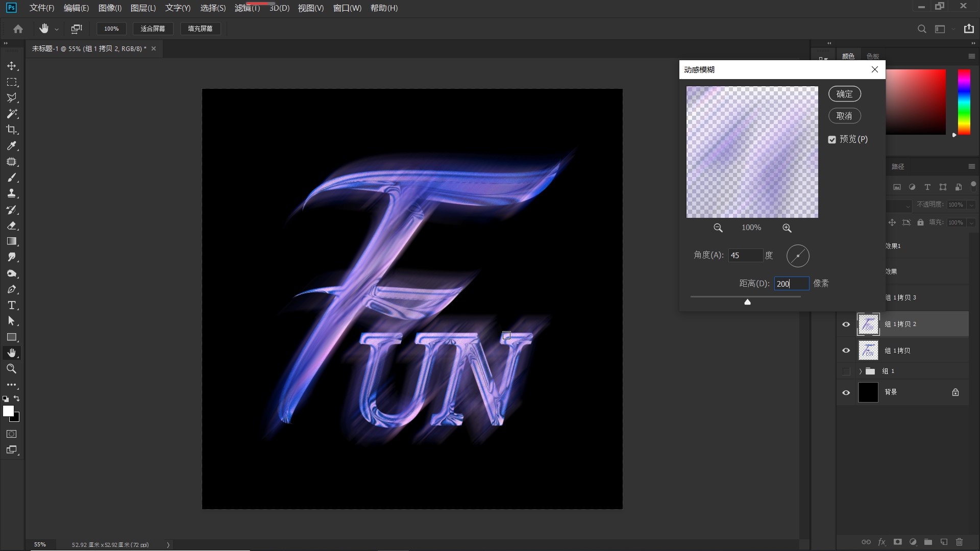Click the angle 角度 input field

(745, 256)
